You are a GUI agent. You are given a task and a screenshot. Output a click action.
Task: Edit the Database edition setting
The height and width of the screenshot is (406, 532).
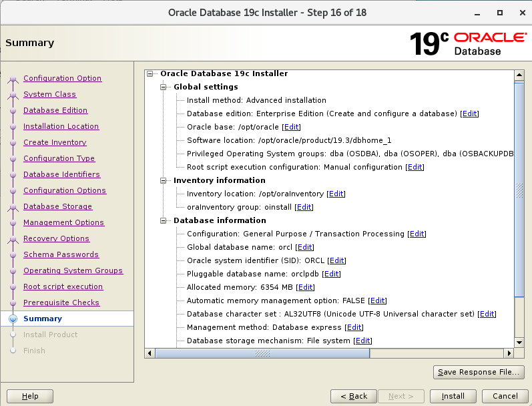469,114
